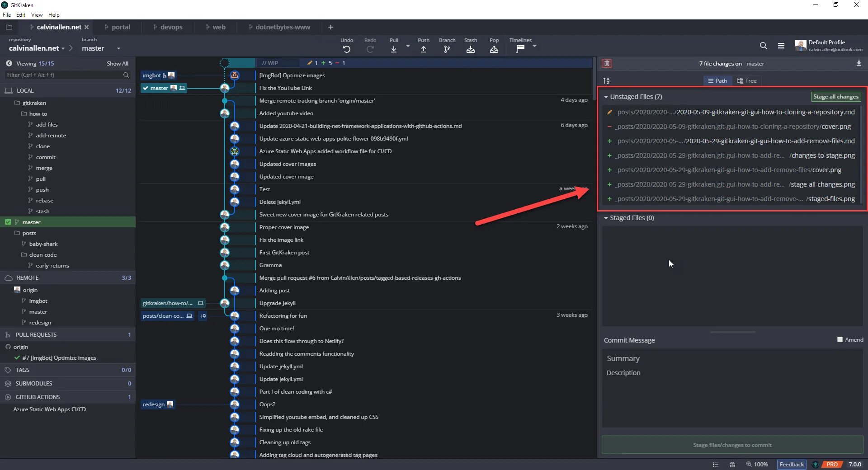
Task: Pull changes with the Pull icon
Action: [x=394, y=49]
